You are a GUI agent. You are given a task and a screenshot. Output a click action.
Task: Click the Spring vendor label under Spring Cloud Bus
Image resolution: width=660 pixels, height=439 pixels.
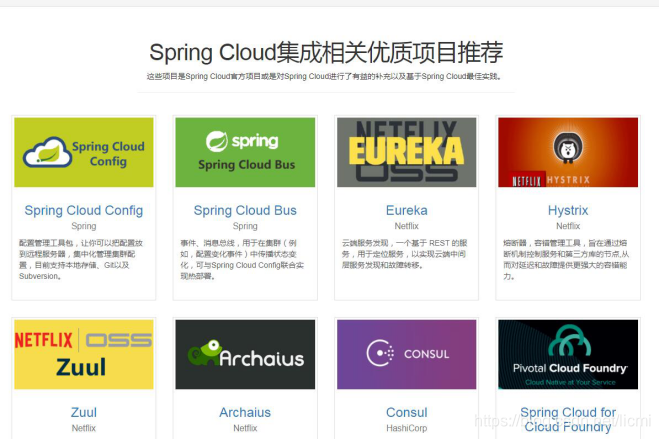pyautogui.click(x=245, y=226)
